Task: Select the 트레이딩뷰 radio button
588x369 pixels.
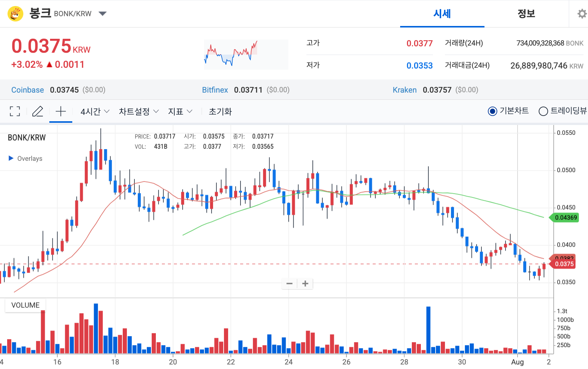Action: pos(543,111)
